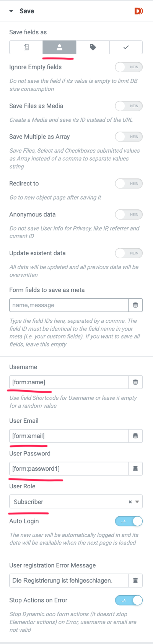Open dynamic tags icon beside Username field
The height and width of the screenshot is (644, 153).
pyautogui.click(x=135, y=382)
